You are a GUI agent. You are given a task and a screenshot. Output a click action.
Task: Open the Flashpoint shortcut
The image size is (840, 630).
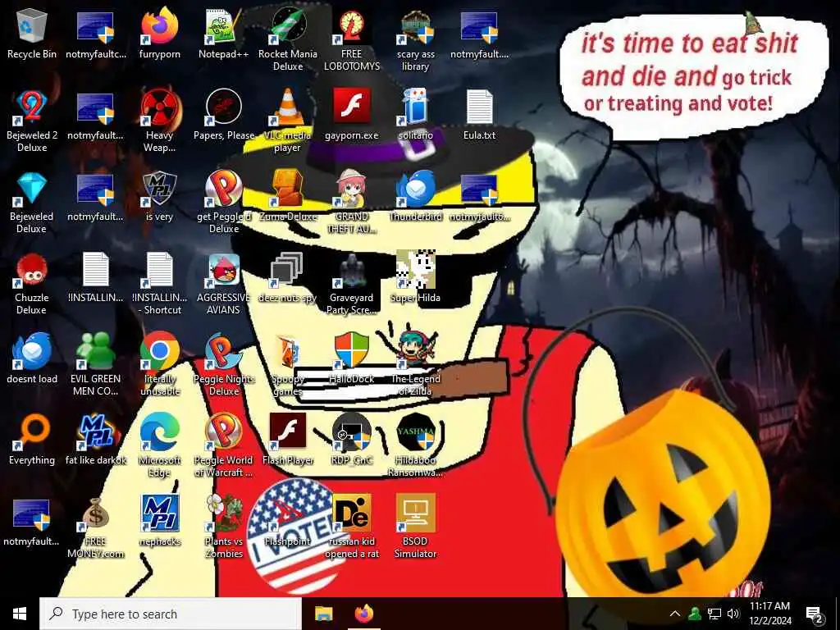[x=288, y=514]
